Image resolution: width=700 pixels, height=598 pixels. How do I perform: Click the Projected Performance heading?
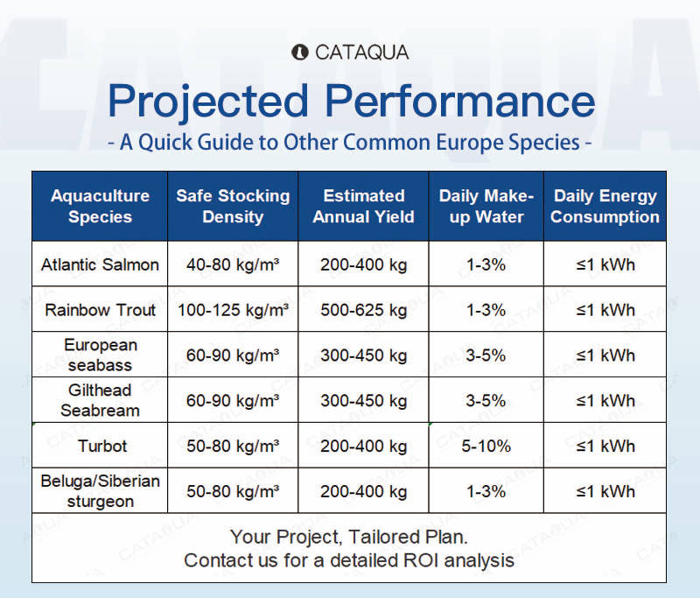pos(351,101)
